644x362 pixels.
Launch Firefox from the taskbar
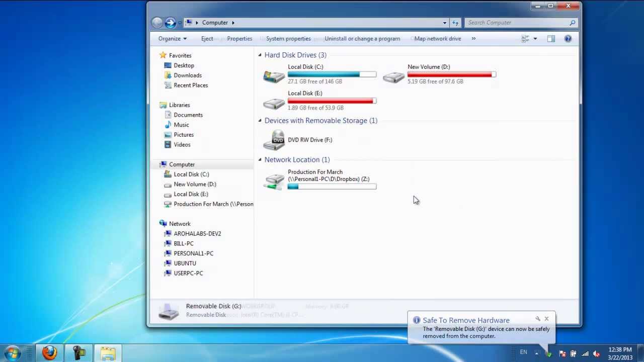click(x=49, y=353)
